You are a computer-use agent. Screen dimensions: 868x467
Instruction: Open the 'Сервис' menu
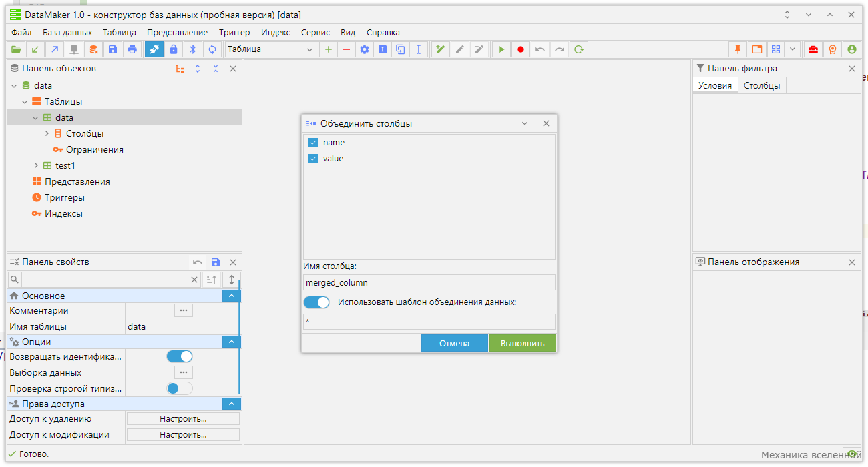click(x=315, y=32)
